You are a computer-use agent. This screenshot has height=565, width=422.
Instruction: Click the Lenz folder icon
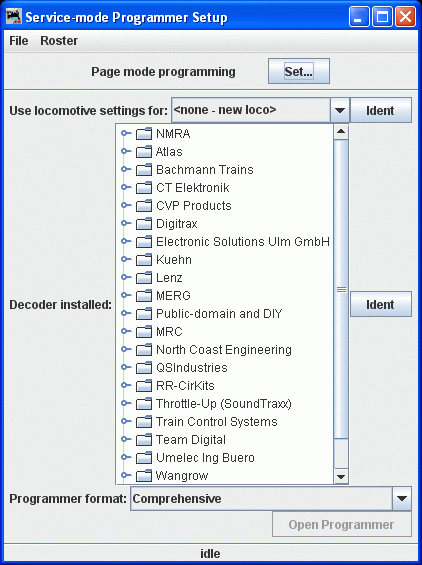click(144, 278)
